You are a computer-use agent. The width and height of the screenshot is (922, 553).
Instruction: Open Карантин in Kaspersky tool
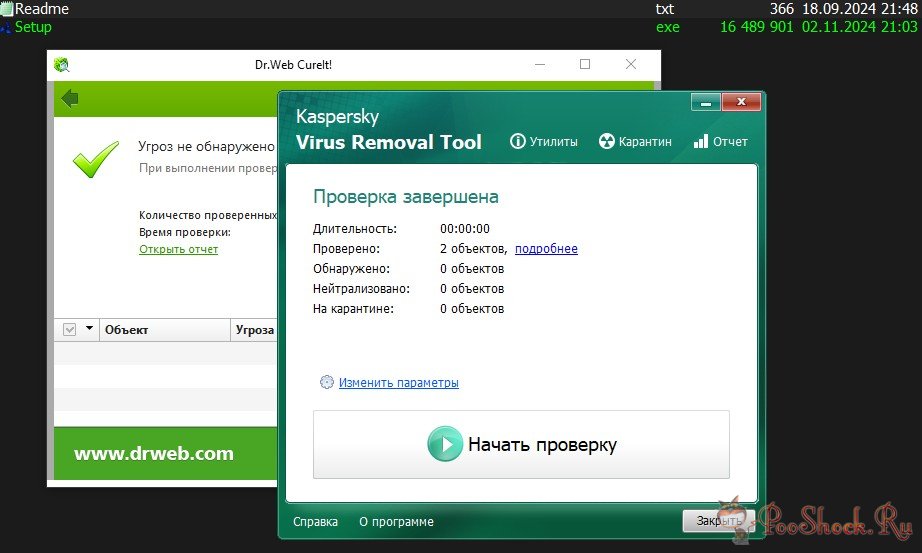[635, 142]
